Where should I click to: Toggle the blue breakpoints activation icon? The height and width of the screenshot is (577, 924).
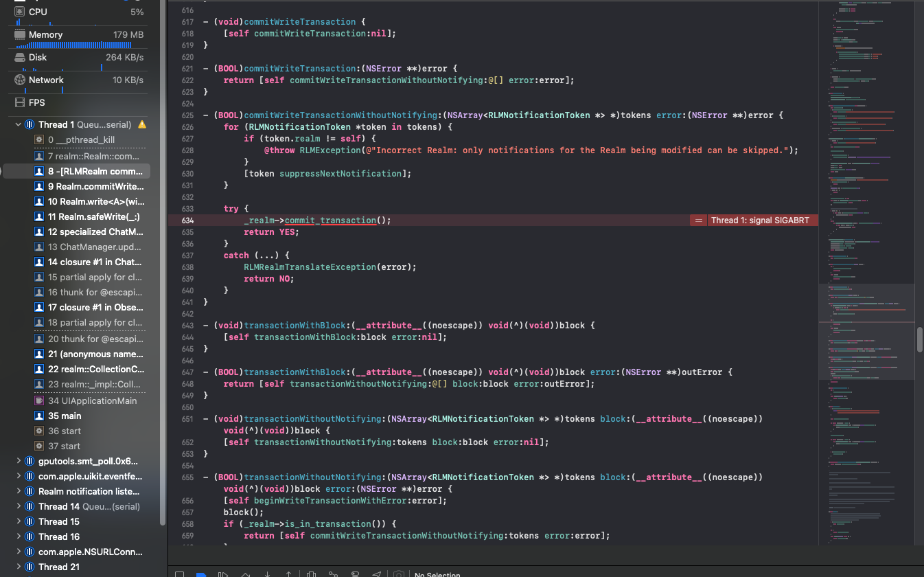click(201, 574)
